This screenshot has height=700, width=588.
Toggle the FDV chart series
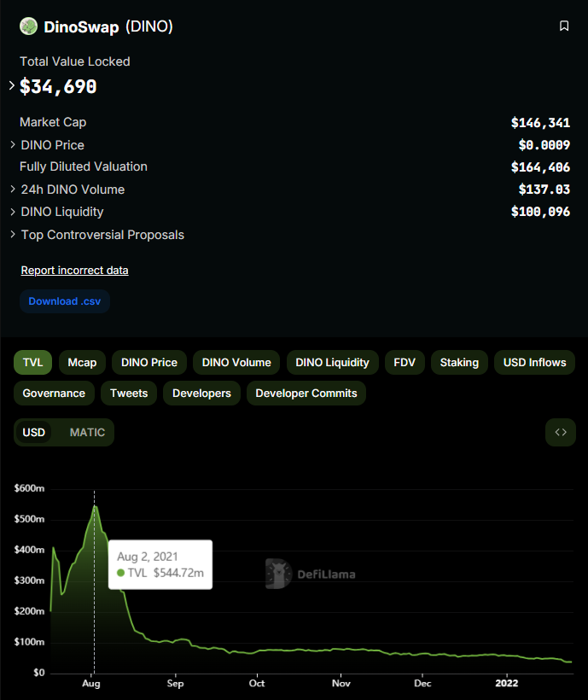[405, 363]
